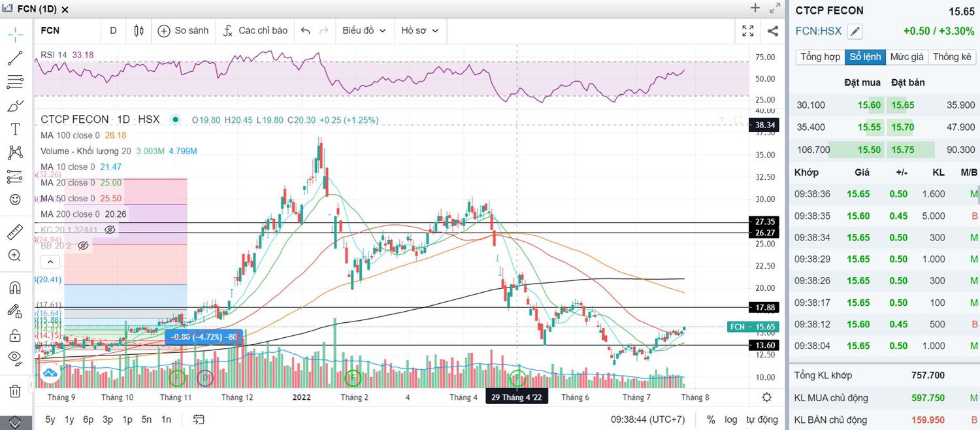Click the 'So sánh' compare button

[x=183, y=31]
